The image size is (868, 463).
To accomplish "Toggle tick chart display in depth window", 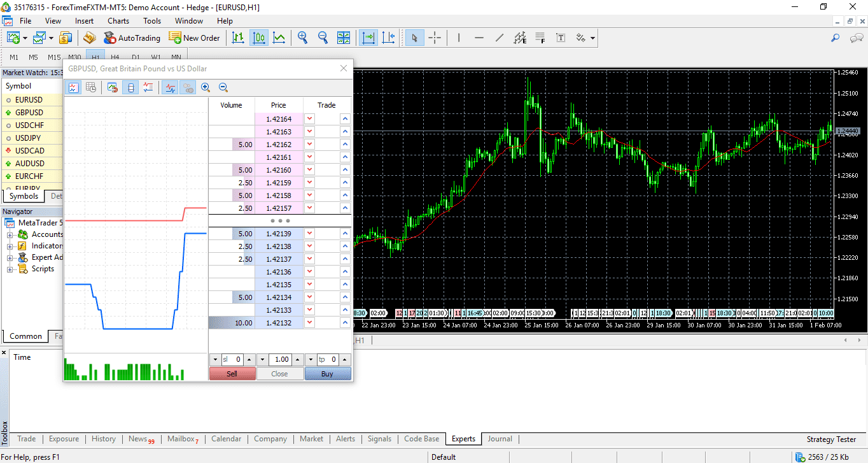I will coord(73,88).
